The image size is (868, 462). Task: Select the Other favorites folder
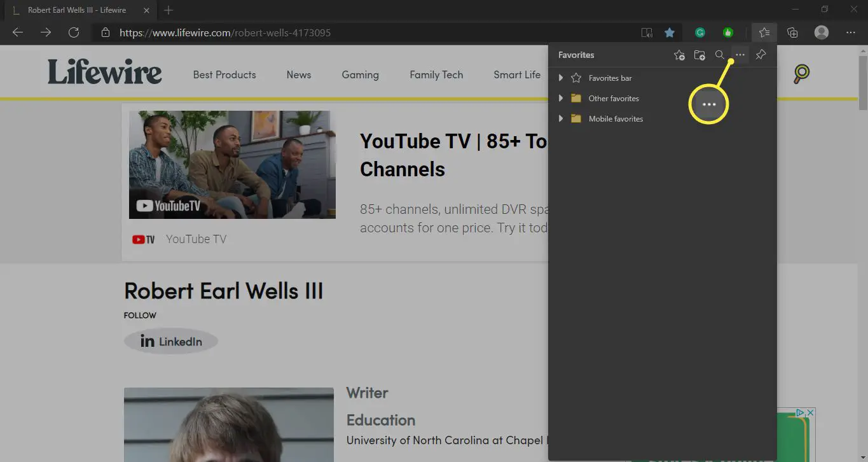click(x=662, y=99)
